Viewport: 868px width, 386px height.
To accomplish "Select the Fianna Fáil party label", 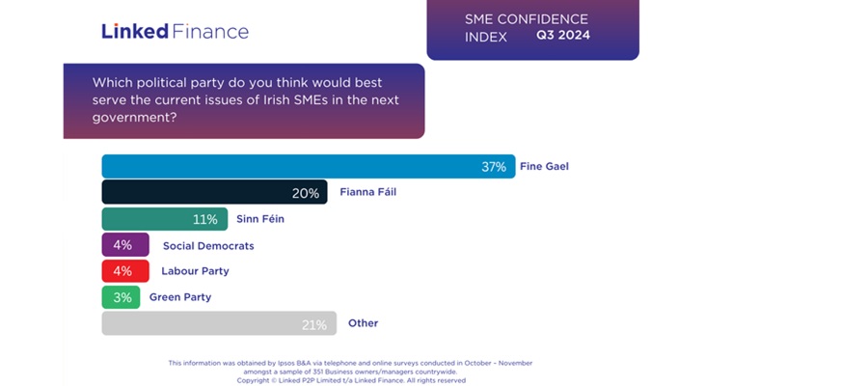I will click(x=367, y=192).
